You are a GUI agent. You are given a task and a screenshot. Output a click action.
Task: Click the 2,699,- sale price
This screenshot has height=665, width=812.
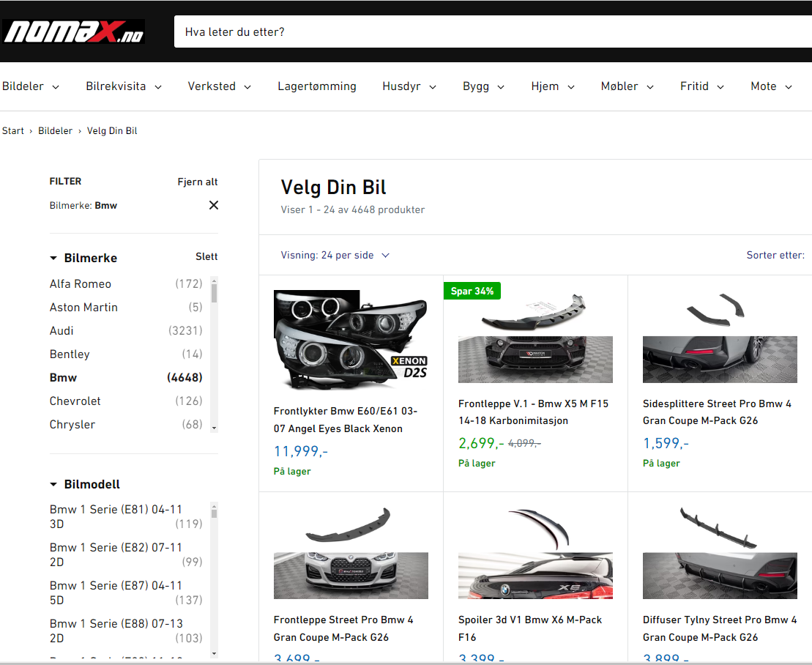(481, 443)
